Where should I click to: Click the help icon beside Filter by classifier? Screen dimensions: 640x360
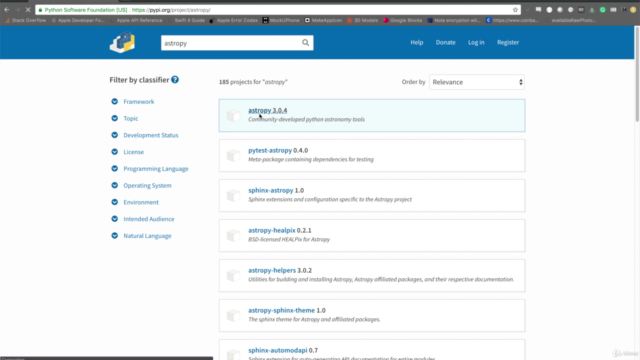tap(175, 80)
